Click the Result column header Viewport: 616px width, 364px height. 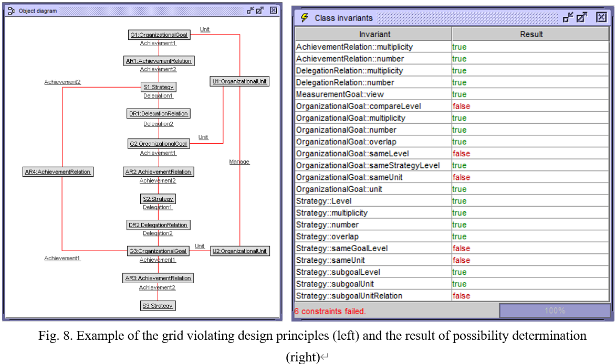click(531, 34)
